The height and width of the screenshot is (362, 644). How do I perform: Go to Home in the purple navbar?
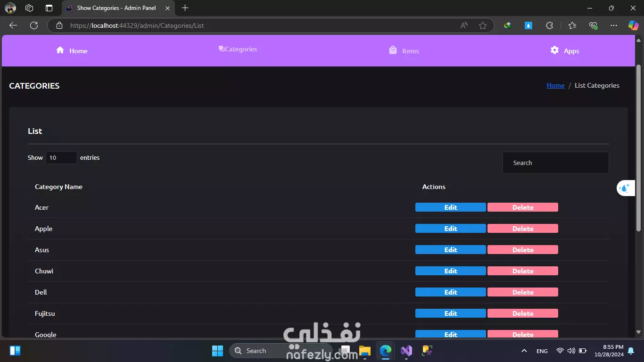click(72, 51)
